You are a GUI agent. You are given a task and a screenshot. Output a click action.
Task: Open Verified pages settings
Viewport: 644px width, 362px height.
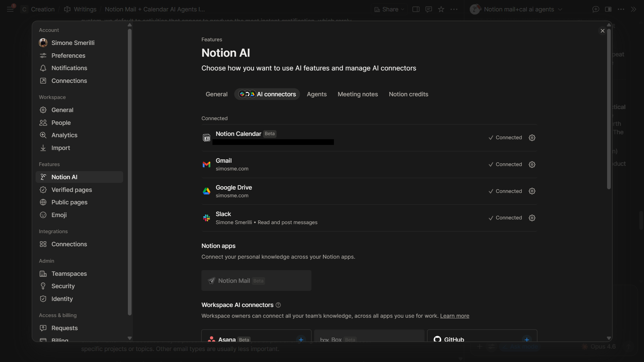coord(72,190)
